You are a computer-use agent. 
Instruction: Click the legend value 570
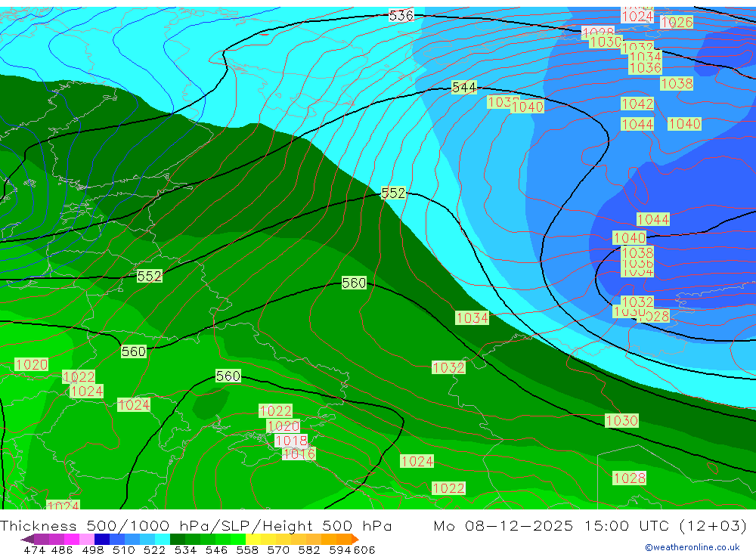[x=278, y=550]
